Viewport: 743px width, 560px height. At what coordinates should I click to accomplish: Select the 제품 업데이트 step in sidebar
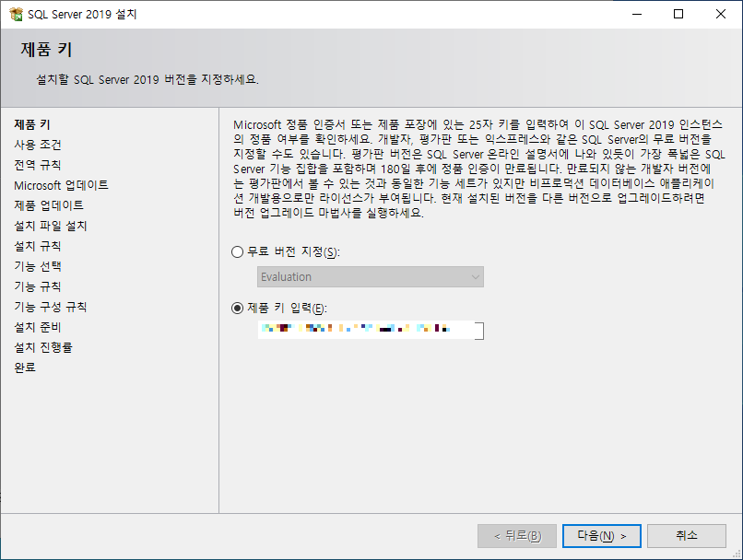49,205
